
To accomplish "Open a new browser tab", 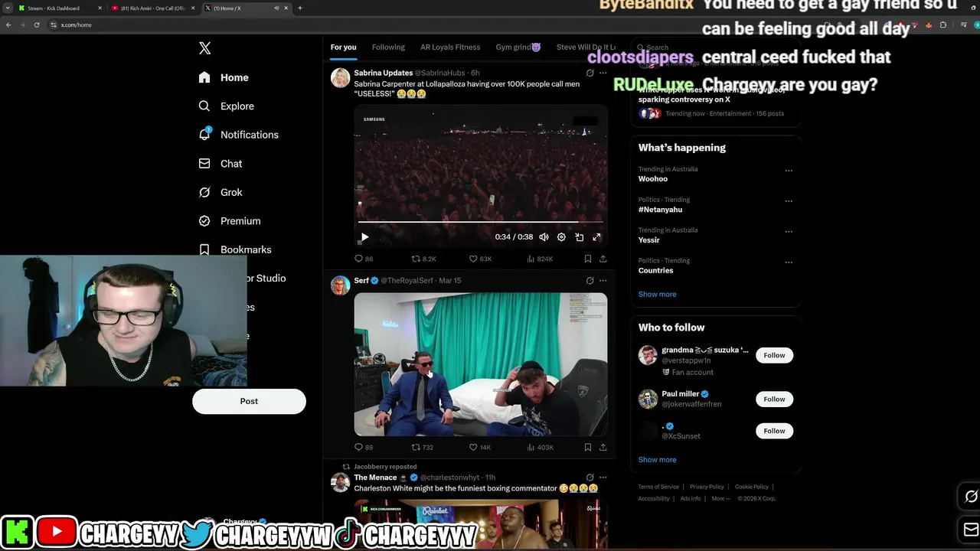I will (299, 8).
